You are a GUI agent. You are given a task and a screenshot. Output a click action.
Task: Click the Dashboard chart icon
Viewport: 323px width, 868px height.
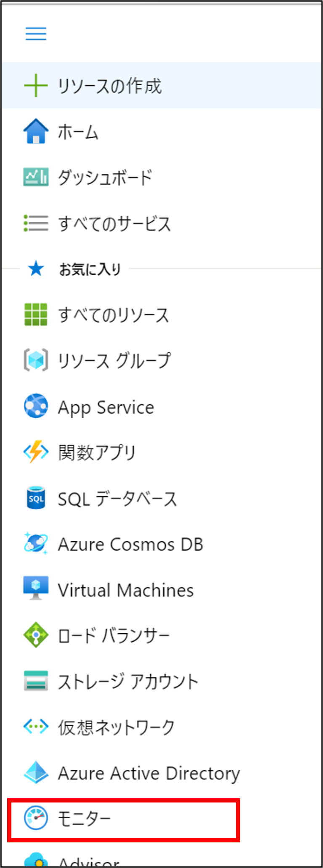[36, 177]
